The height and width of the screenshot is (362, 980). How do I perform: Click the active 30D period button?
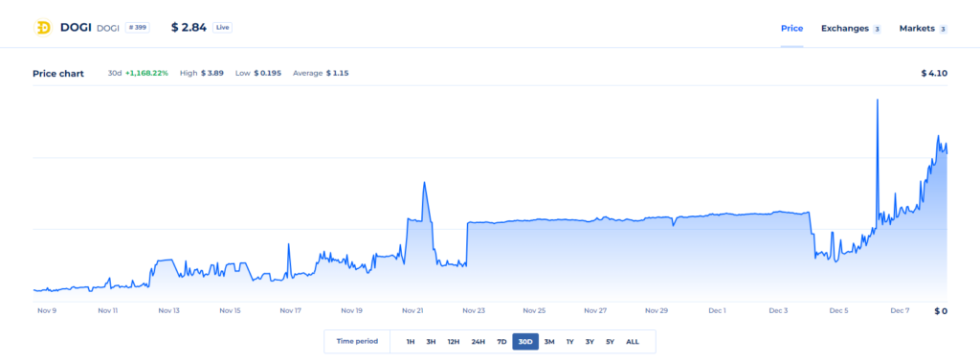pos(525,341)
